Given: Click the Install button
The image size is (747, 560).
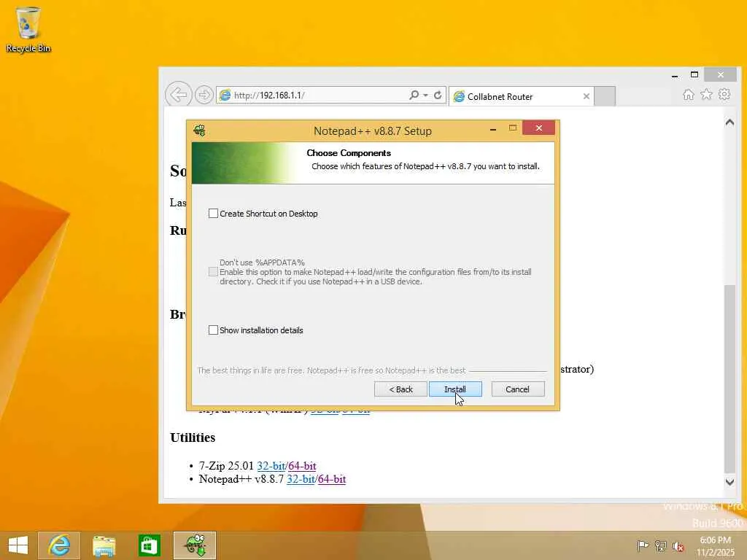Looking at the screenshot, I should tap(455, 389).
